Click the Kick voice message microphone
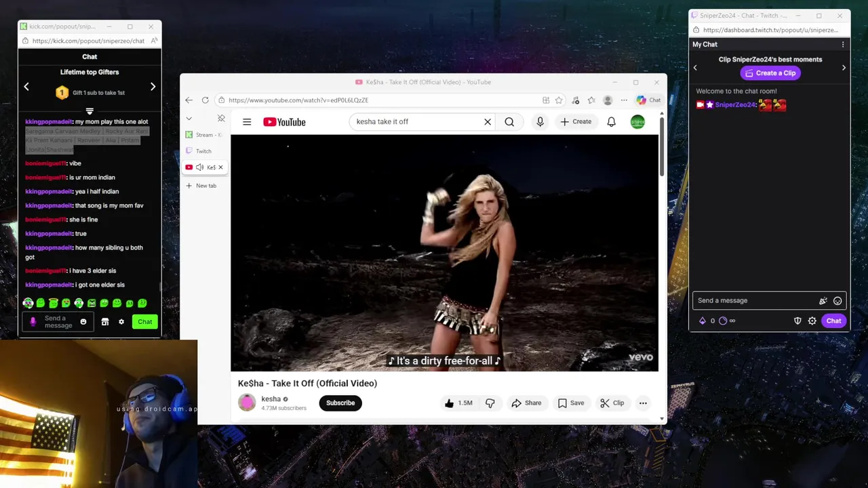 coord(33,322)
